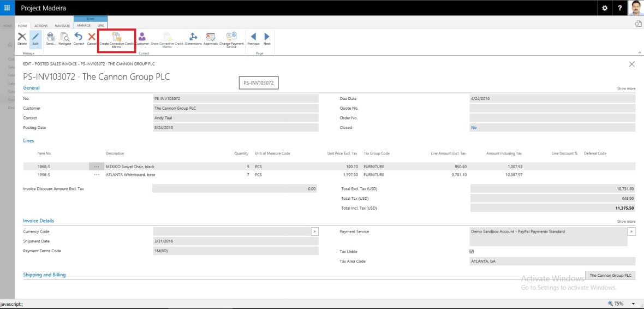Open Navigate from the ribbon
The width and height of the screenshot is (644, 309).
[65, 38]
